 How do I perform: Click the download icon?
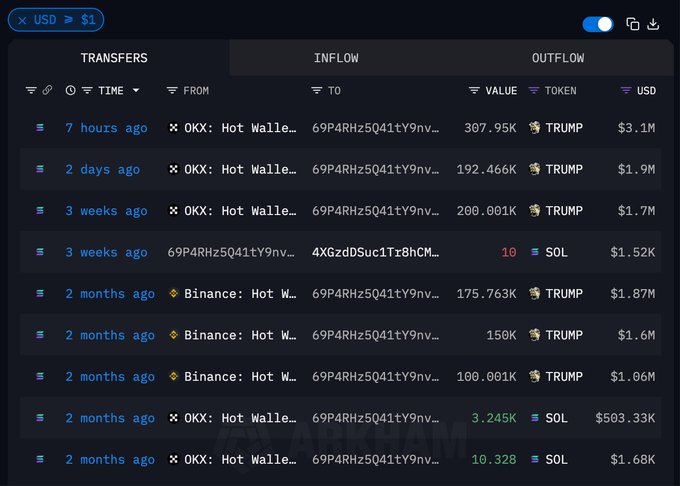(x=653, y=24)
